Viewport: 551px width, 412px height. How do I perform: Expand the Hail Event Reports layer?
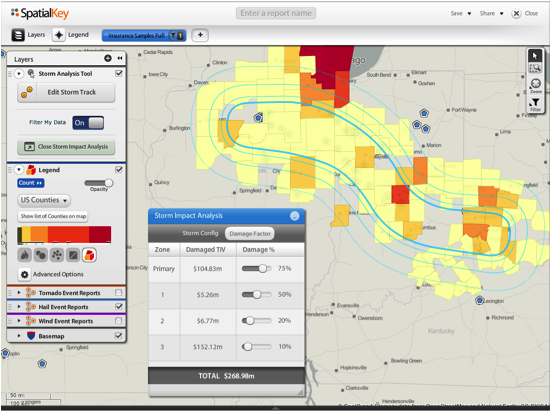(x=19, y=307)
